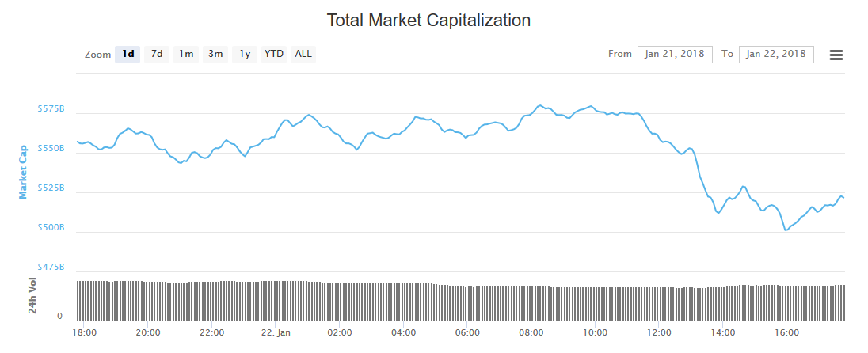Click the $575B y-axis label
868x353 pixels.
51,108
